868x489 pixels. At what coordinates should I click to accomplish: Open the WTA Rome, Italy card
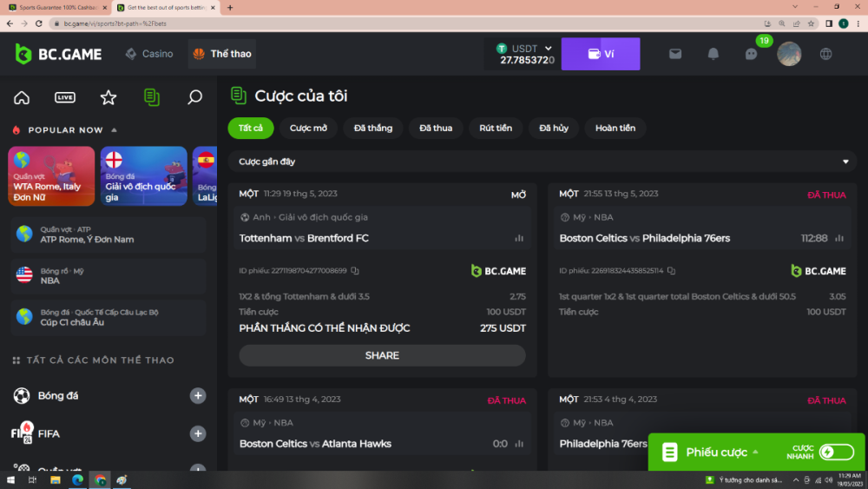pyautogui.click(x=51, y=176)
